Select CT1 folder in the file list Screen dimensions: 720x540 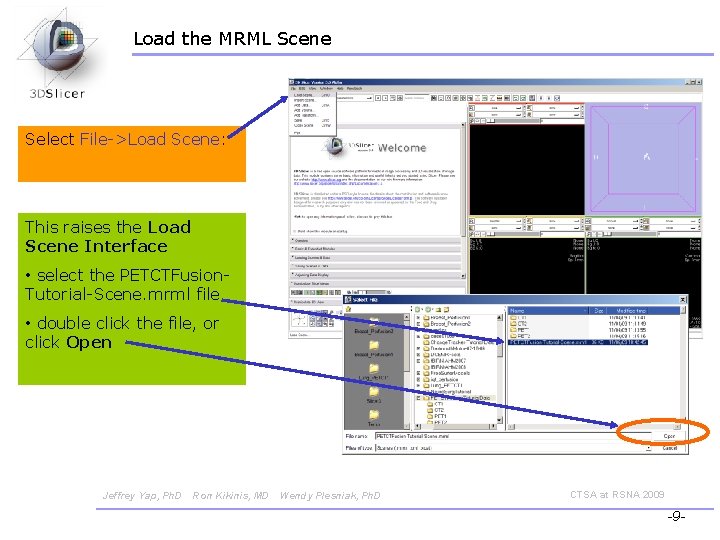(x=519, y=317)
